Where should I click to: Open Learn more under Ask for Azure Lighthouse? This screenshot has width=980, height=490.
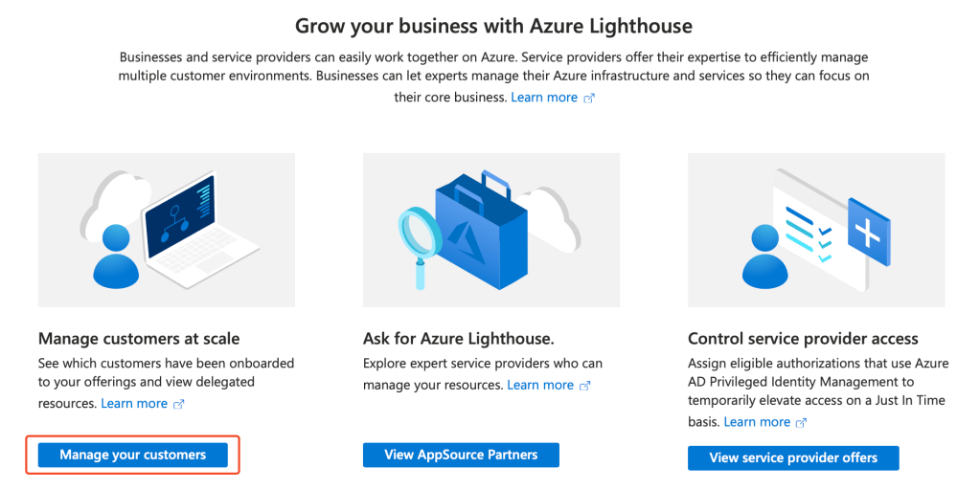[540, 385]
